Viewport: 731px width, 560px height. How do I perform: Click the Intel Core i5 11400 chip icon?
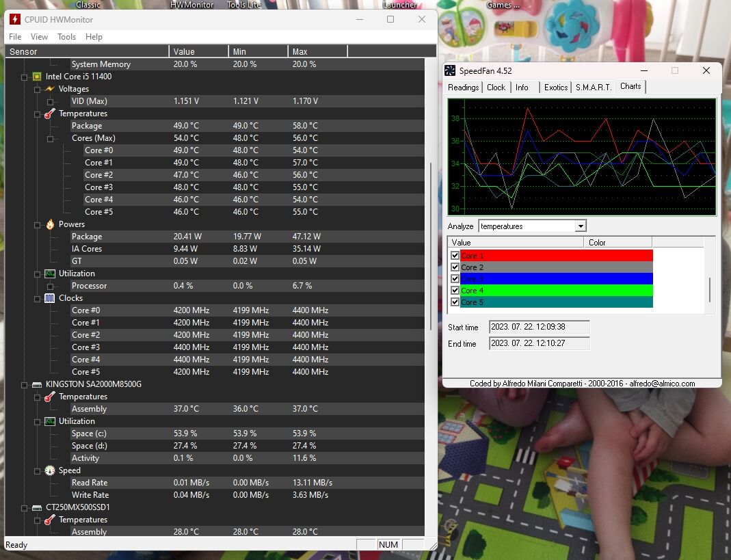[x=37, y=77]
